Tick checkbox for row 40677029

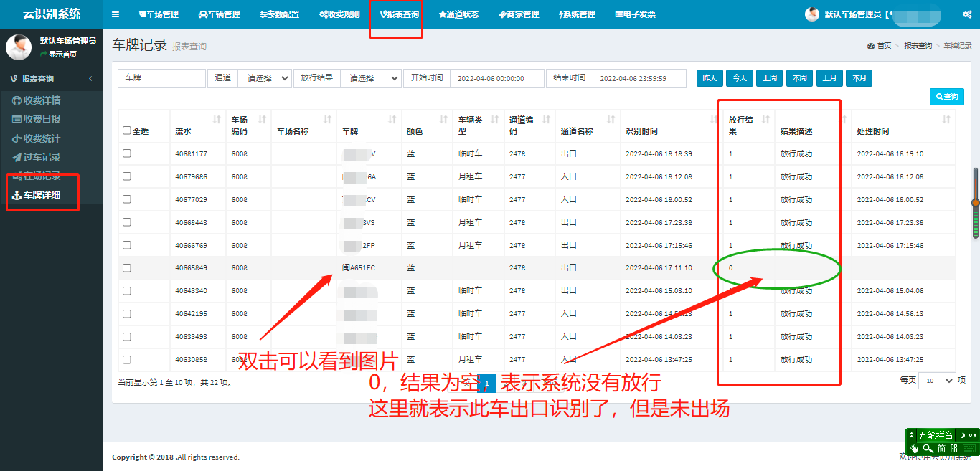(x=127, y=199)
